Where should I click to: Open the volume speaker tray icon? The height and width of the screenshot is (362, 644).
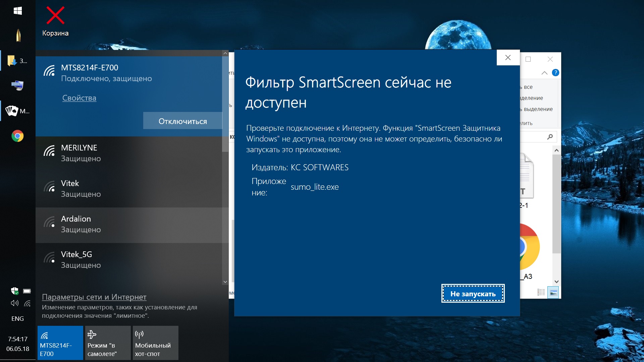(14, 303)
